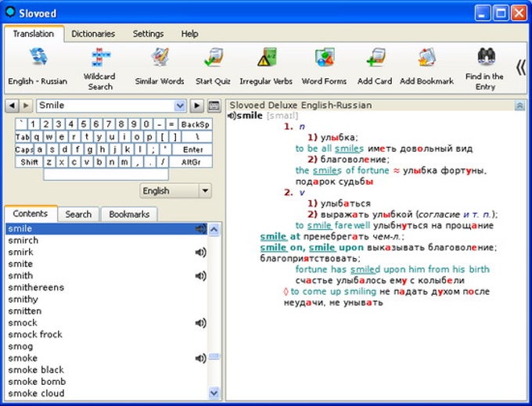
Task: Select smite in the word list
Action: click(106, 264)
